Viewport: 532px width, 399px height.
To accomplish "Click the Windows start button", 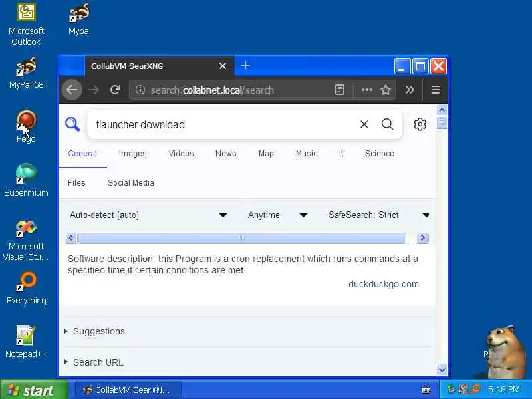I will [34, 390].
